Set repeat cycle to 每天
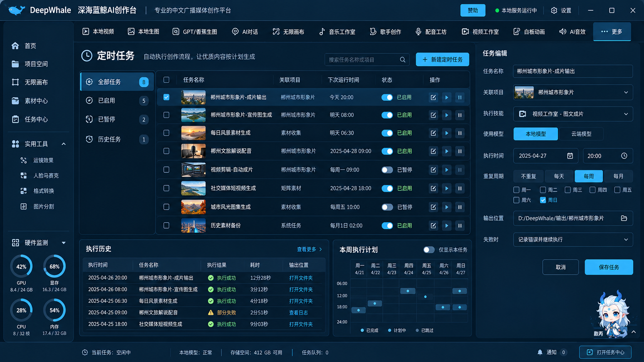This screenshot has width=644, height=362. 558,176
